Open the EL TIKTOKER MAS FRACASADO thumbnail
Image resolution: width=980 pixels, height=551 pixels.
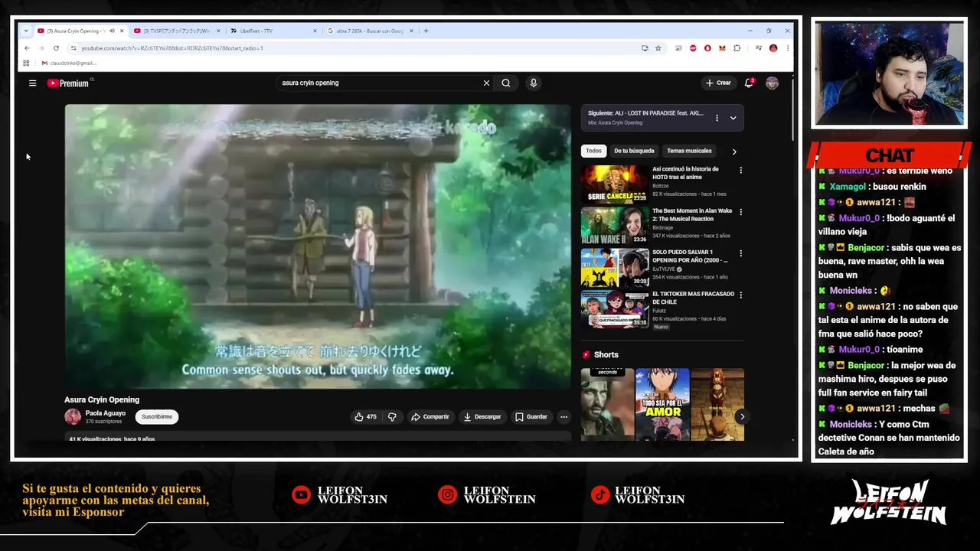coord(615,308)
